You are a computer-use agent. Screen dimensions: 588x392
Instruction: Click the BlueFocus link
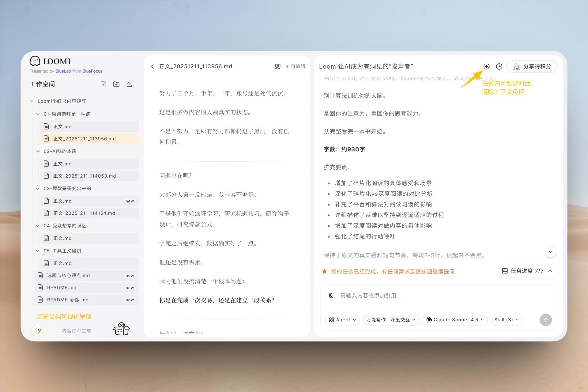(x=92, y=71)
